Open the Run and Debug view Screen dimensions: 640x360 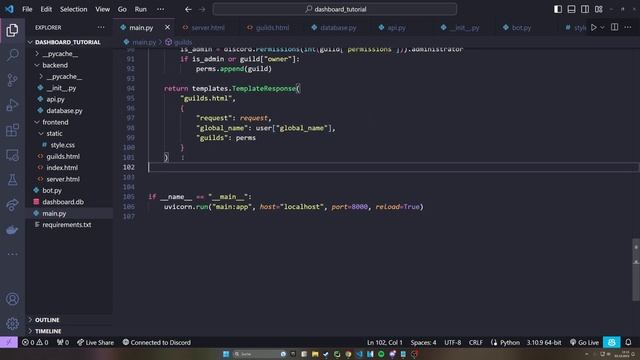click(12, 105)
